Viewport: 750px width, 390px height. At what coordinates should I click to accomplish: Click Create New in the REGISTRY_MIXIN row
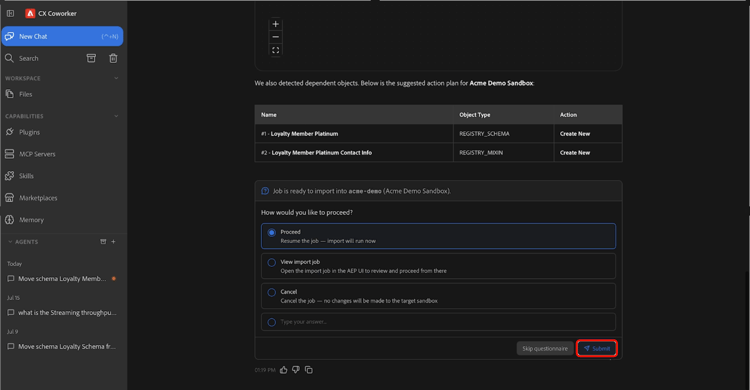[x=575, y=153]
